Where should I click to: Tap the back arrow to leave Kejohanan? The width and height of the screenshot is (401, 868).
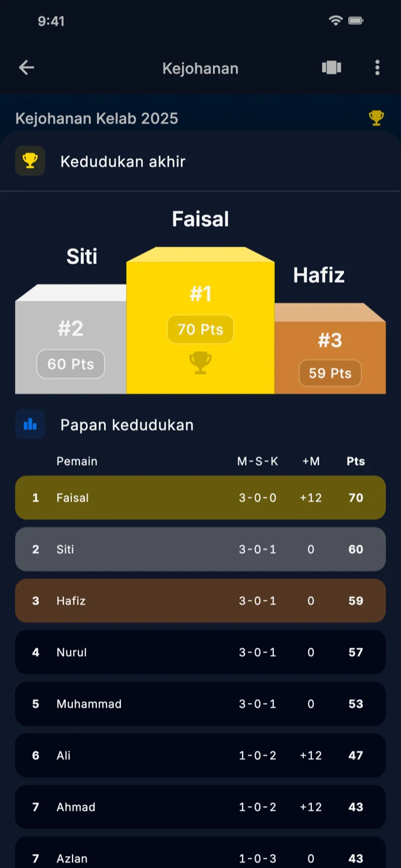[26, 68]
